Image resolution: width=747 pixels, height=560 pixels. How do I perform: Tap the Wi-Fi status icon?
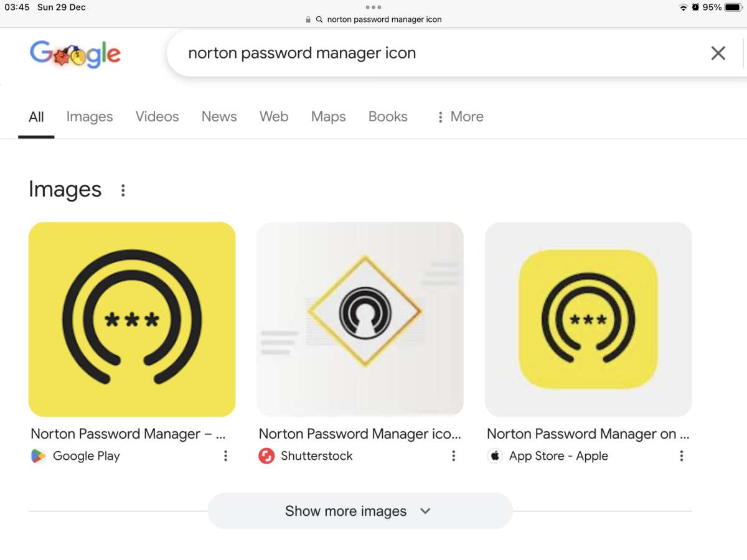point(684,7)
